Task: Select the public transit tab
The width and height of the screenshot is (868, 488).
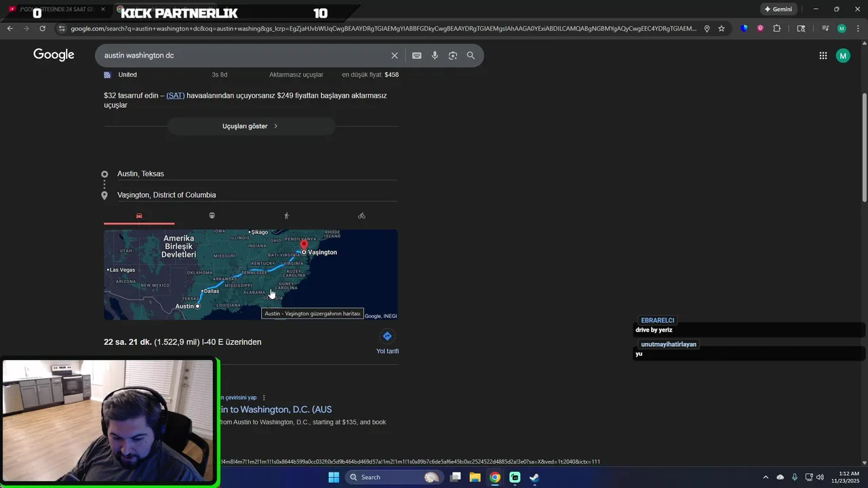Action: pos(212,216)
